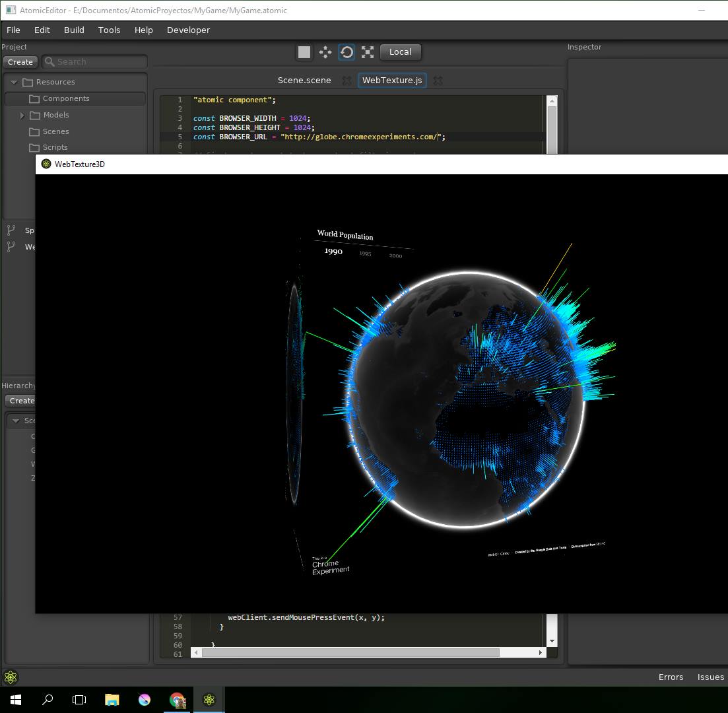Click the Models folder icon
This screenshot has width=728, height=713.
click(x=35, y=115)
